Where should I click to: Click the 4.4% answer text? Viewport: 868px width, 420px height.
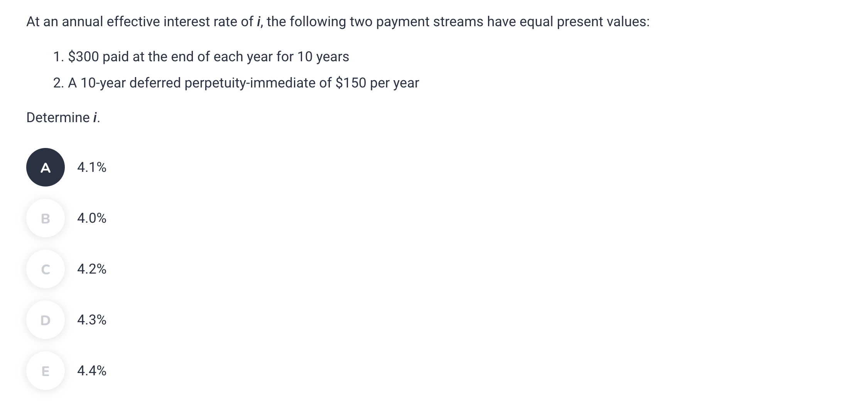(x=92, y=371)
